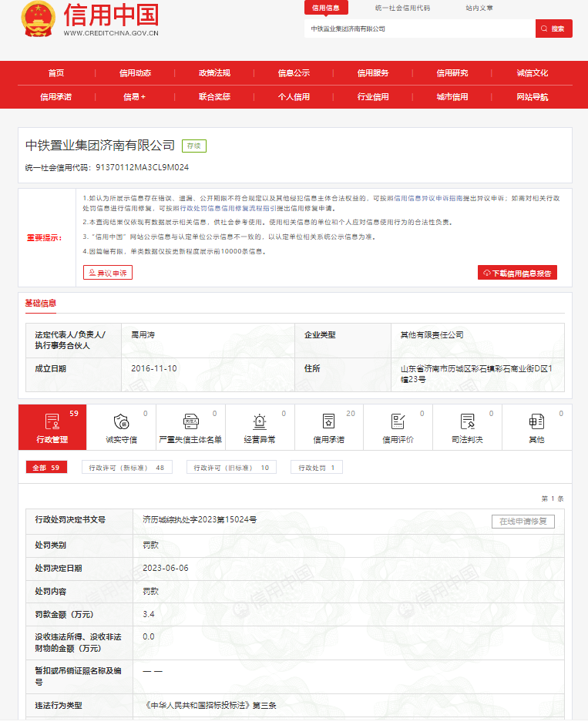This screenshot has height=725, width=588.
Task: Click penalty decision date 2023-06-06
Action: [166, 569]
